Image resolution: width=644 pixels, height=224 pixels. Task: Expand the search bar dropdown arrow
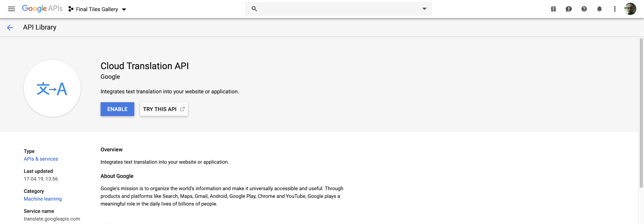[x=424, y=9]
